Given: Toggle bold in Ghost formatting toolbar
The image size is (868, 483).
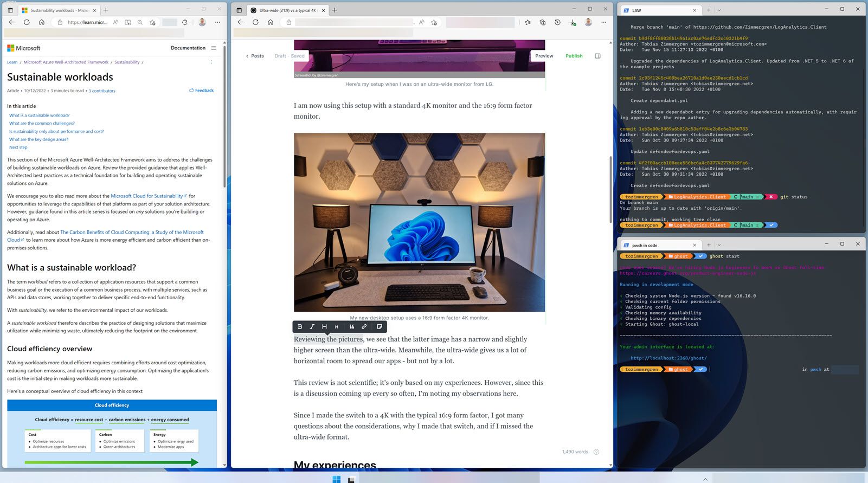Looking at the screenshot, I should pyautogui.click(x=300, y=327).
